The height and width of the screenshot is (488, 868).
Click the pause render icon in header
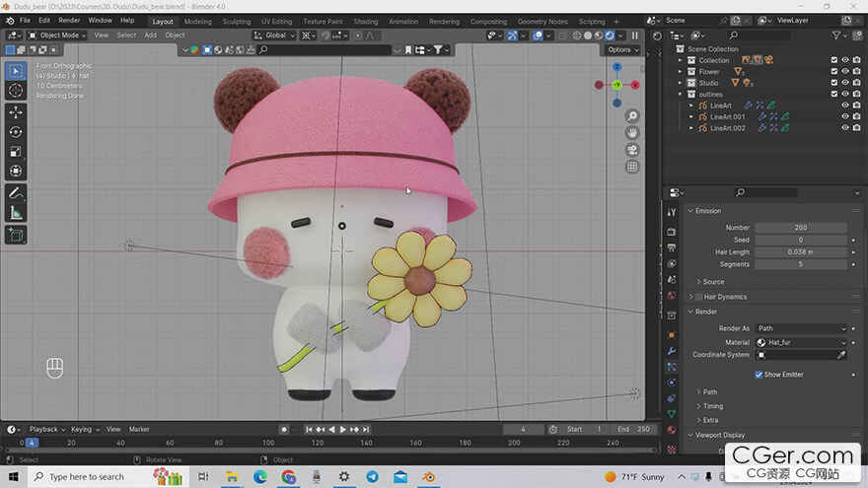point(635,35)
